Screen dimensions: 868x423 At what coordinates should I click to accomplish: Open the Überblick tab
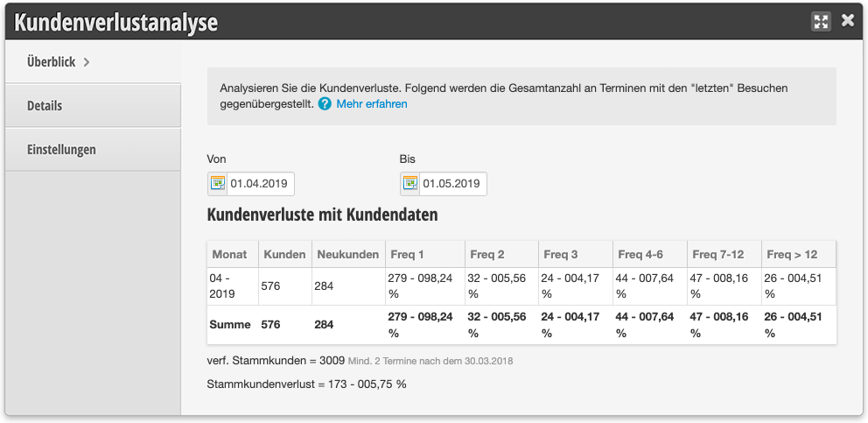coord(93,61)
